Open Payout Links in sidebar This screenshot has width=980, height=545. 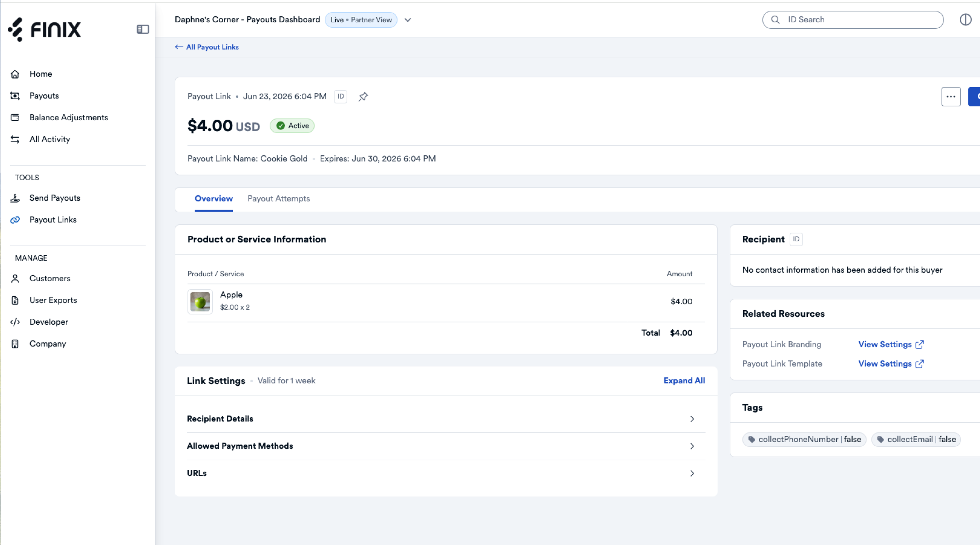pyautogui.click(x=53, y=220)
